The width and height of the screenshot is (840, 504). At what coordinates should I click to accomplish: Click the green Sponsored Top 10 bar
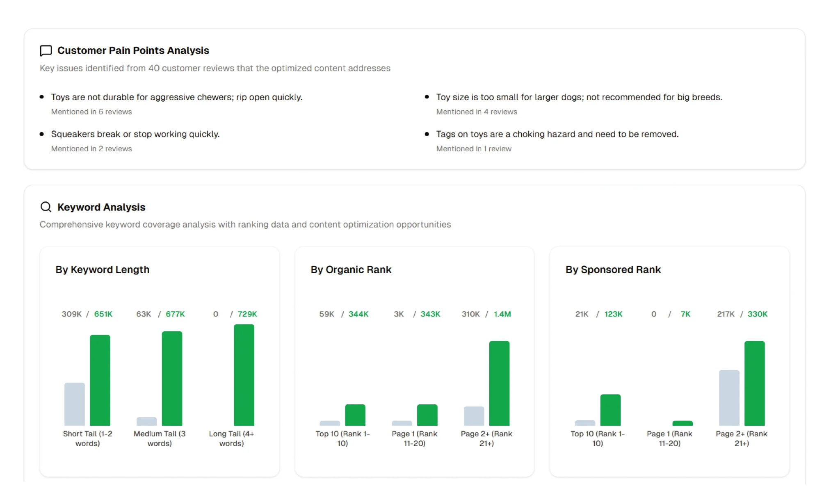[610, 410]
